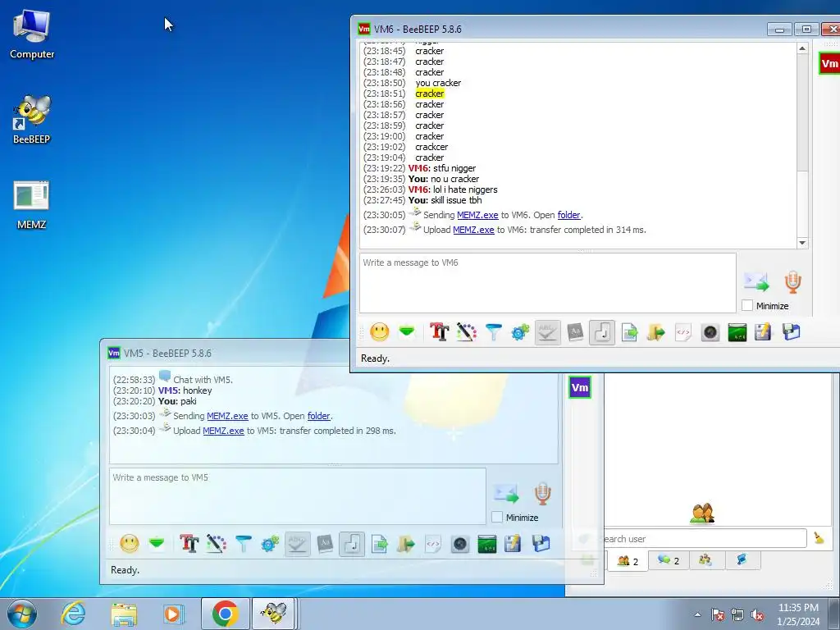This screenshot has width=840, height=630.
Task: Click VM6 chat scrollbar down arrow
Action: [802, 243]
